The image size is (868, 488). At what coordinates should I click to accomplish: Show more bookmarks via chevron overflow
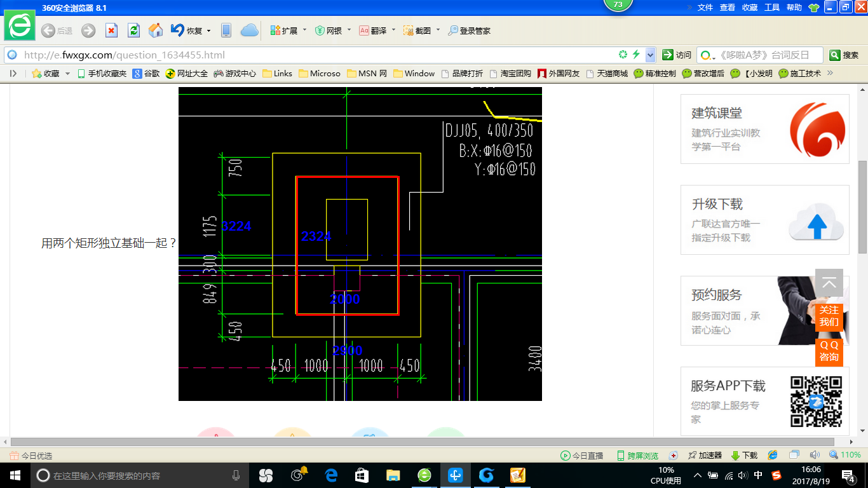tap(829, 73)
